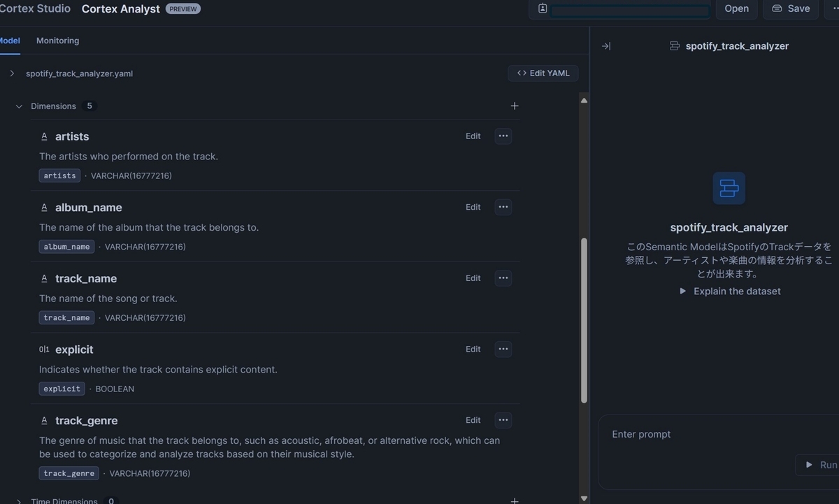Image resolution: width=839 pixels, height=504 pixels.
Task: Click the Edit YAML button
Action: (543, 73)
